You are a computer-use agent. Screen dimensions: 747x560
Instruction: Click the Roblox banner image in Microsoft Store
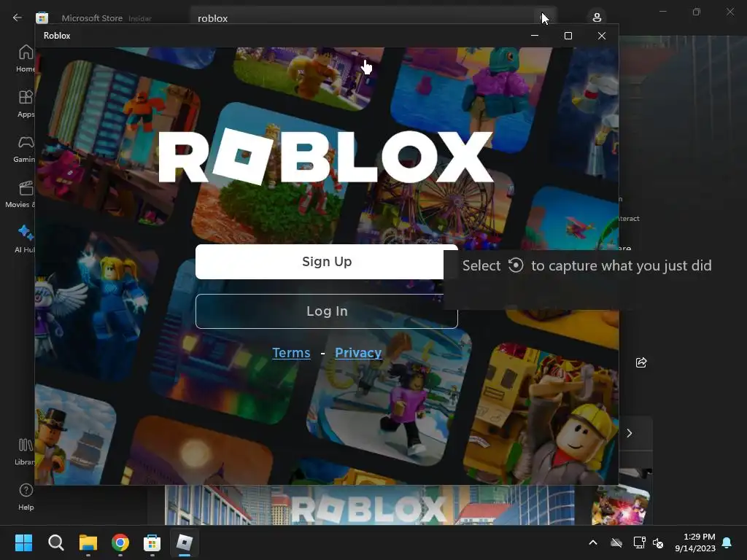click(370, 505)
